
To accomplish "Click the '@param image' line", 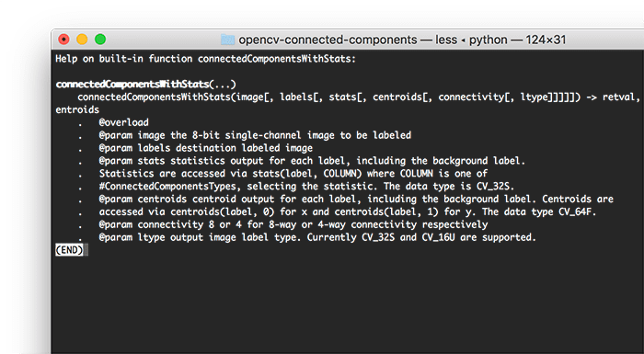I will (255, 135).
